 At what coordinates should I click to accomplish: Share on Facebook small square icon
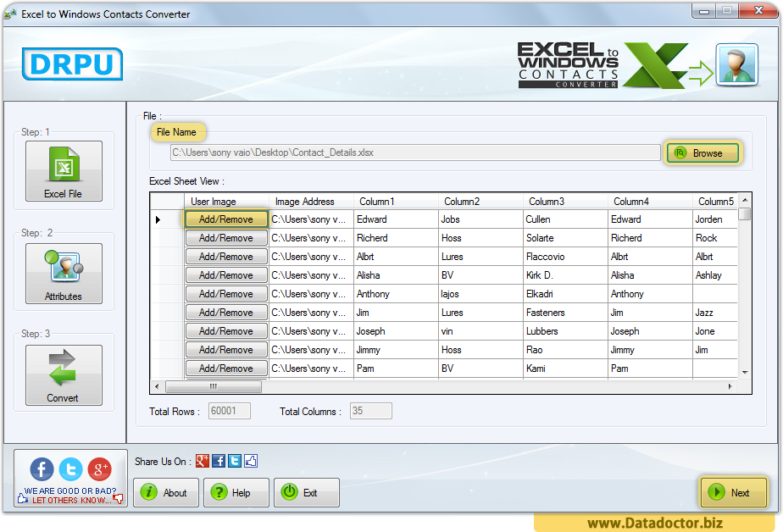click(219, 461)
